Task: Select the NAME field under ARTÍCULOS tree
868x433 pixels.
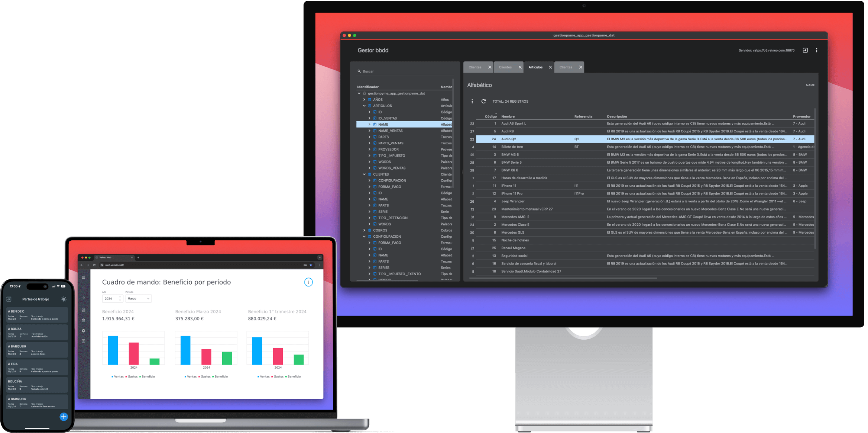Action: [383, 124]
